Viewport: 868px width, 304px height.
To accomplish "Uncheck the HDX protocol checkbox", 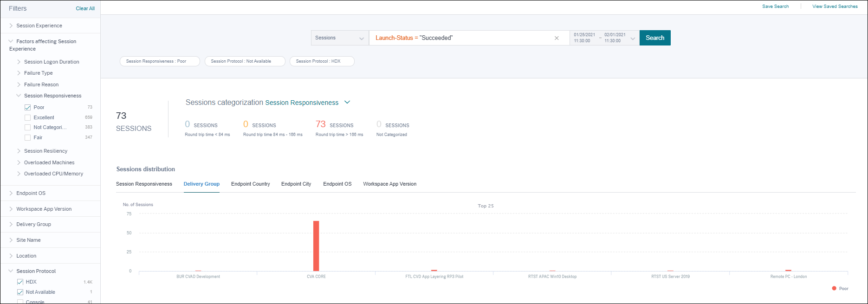I will pos(20,282).
